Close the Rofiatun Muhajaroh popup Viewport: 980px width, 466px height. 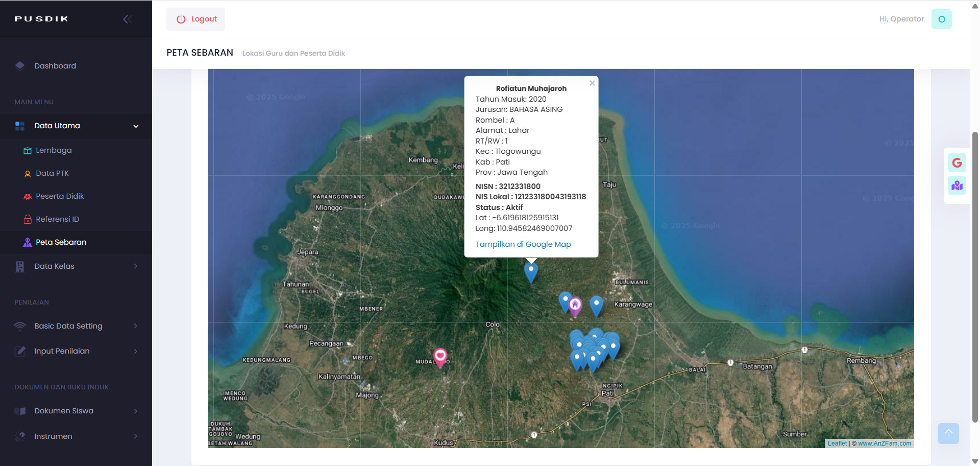point(592,83)
